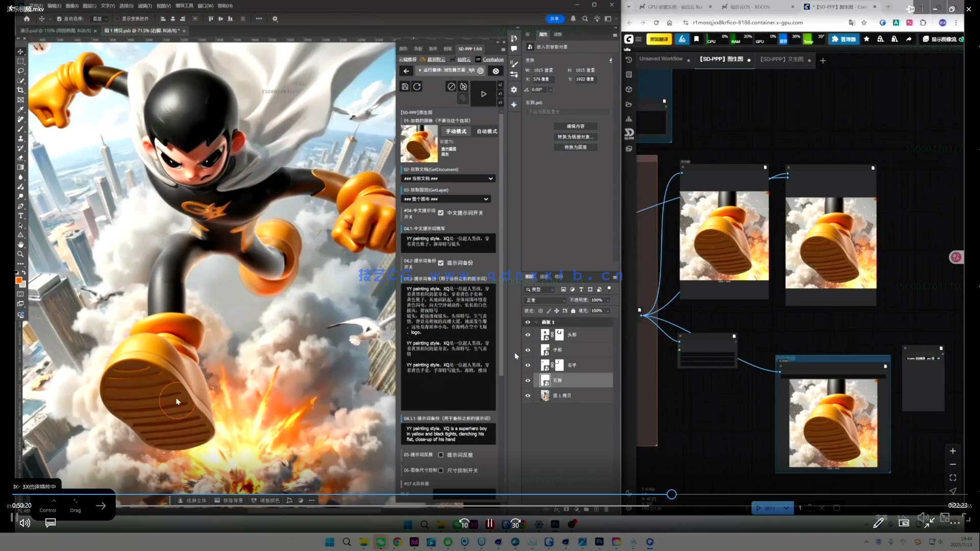
Task: Hide the 头部 layer
Action: (x=528, y=335)
